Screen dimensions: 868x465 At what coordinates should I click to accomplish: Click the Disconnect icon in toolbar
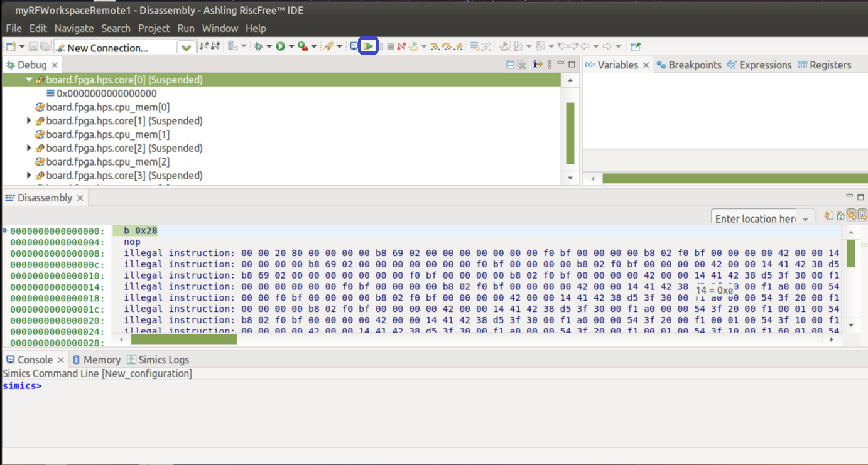point(401,46)
